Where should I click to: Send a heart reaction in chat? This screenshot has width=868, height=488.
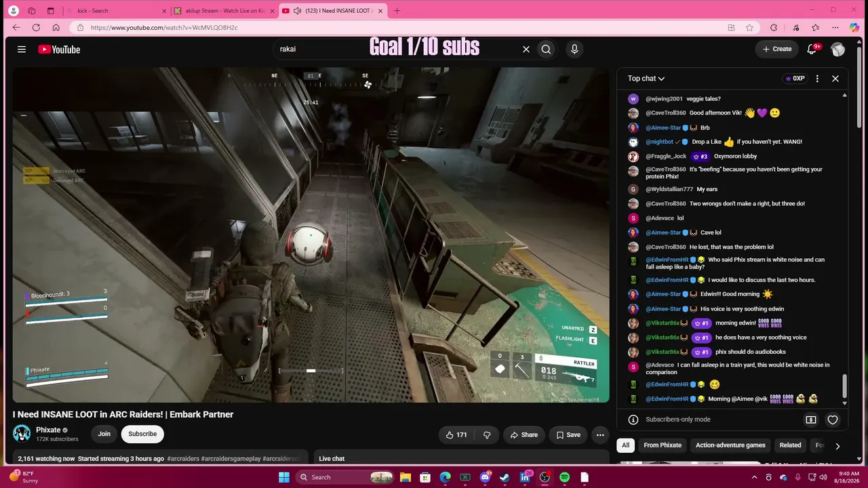pyautogui.click(x=833, y=420)
